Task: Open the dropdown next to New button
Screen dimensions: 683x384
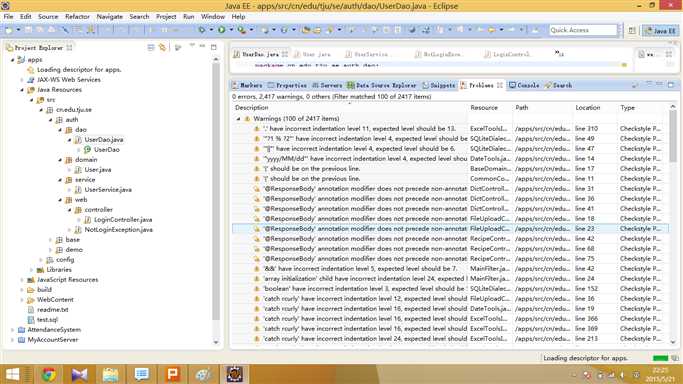Action: (x=18, y=30)
